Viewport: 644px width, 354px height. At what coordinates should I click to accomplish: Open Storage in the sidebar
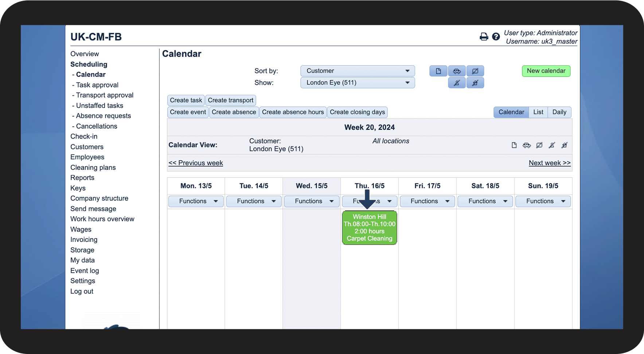point(82,250)
